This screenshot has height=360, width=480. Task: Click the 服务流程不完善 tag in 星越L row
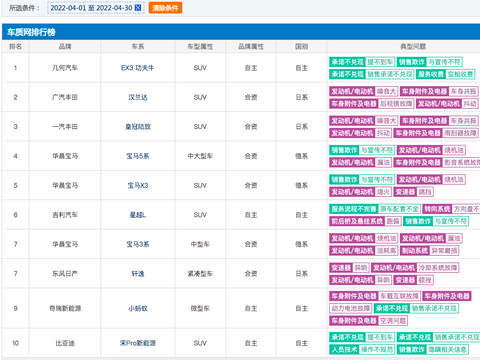[x=354, y=209]
